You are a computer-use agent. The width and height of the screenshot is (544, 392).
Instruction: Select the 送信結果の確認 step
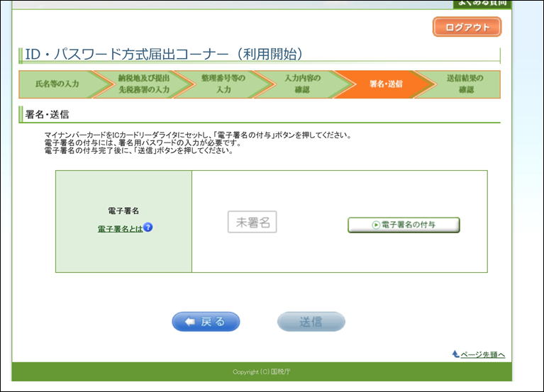point(465,84)
